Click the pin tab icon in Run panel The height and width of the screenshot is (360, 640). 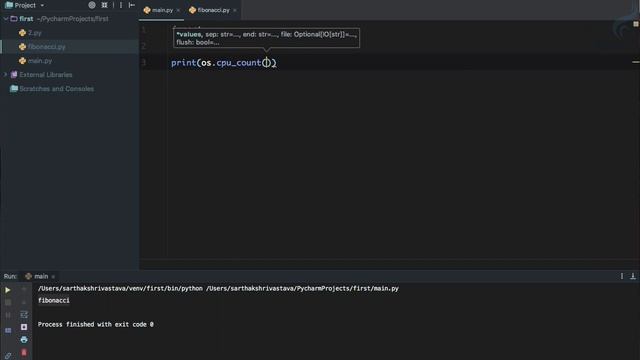pyautogui.click(x=8, y=356)
